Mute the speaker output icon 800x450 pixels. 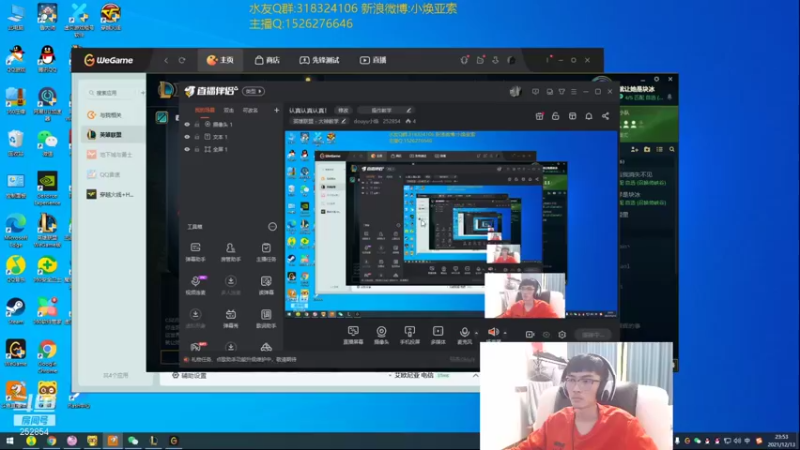[x=493, y=332]
